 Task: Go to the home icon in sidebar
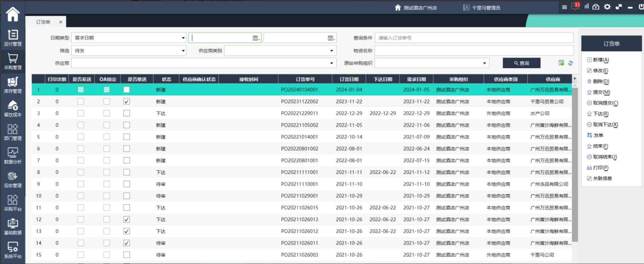(13, 14)
